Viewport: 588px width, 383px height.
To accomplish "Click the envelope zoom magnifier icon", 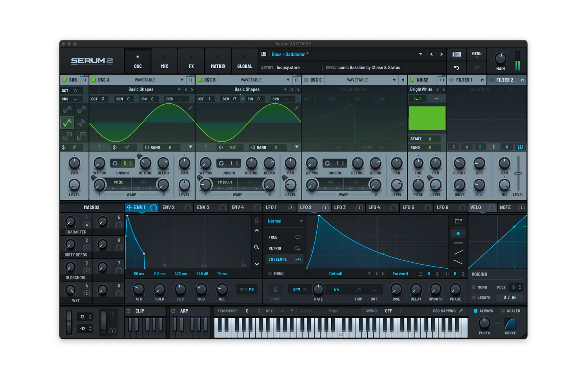I will point(256,247).
